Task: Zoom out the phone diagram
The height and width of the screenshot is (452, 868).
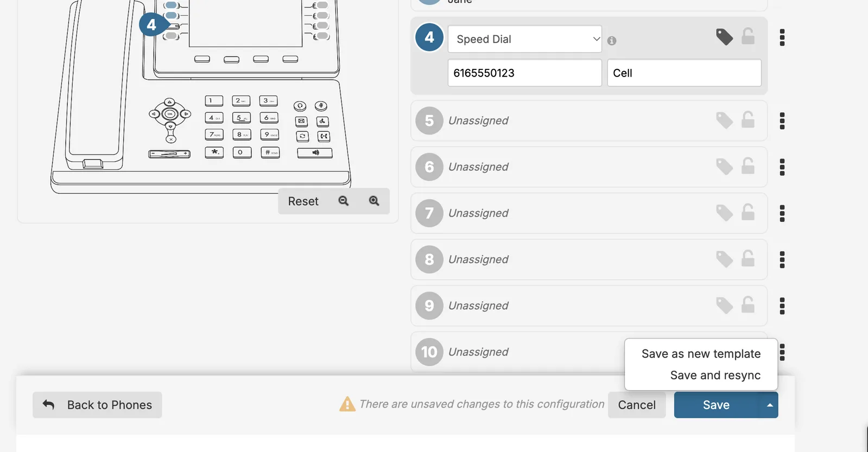Action: coord(344,201)
